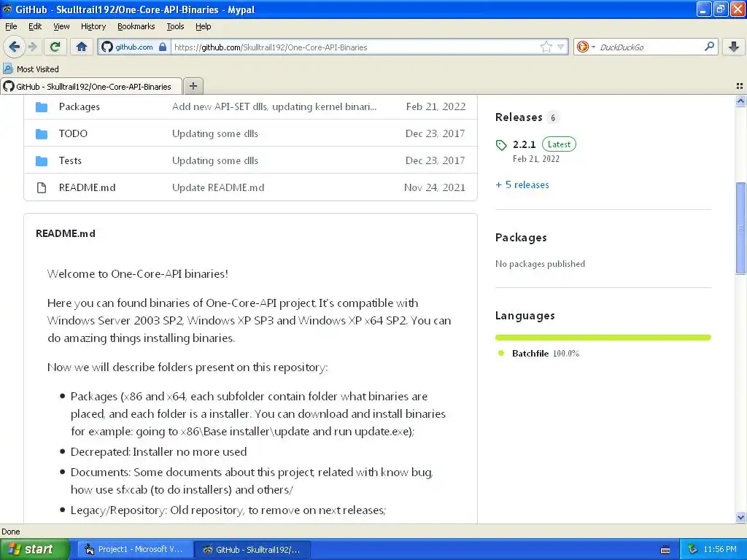
Task: Open a new tab with the plus button
Action: coord(193,86)
